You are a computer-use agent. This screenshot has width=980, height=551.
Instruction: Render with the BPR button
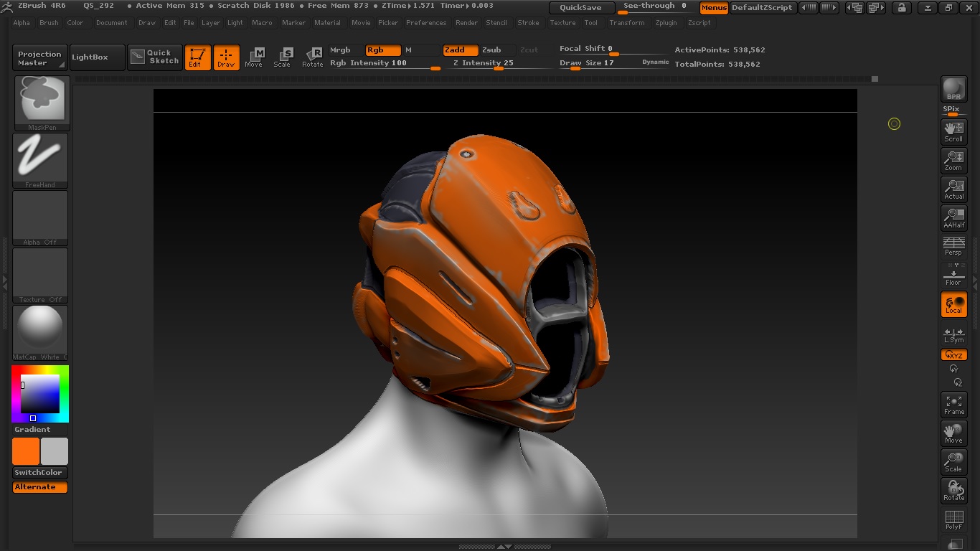click(953, 89)
